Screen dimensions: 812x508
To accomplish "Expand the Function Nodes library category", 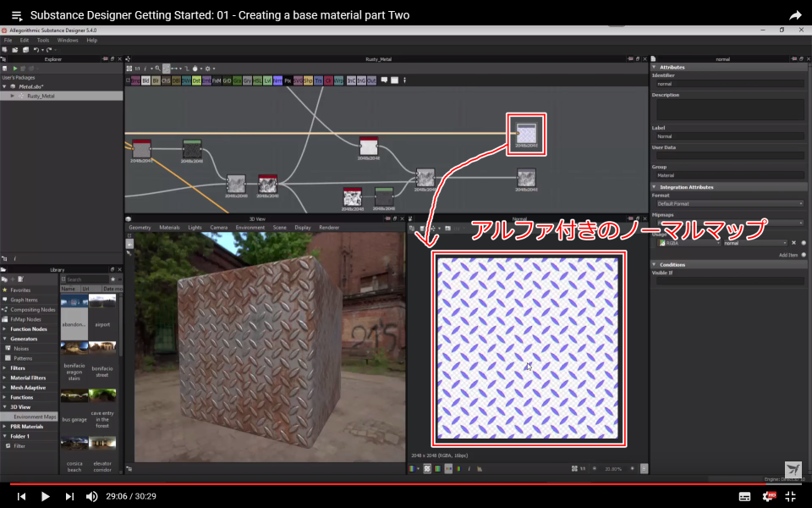I will [5, 329].
